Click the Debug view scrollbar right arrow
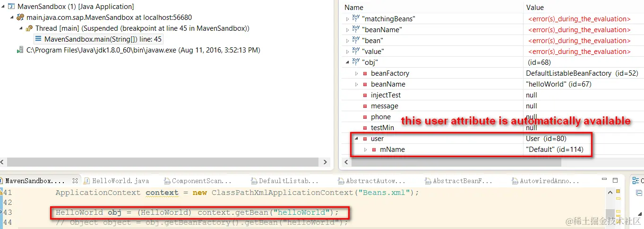The width and height of the screenshot is (644, 229). click(325, 162)
